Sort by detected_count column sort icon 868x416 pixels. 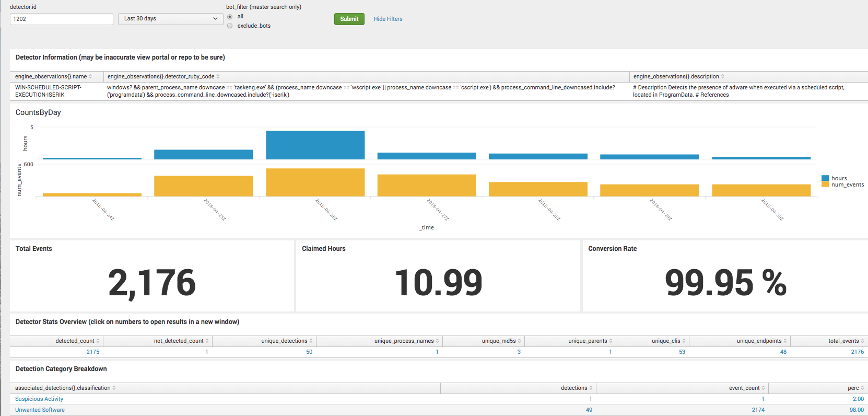(x=98, y=341)
